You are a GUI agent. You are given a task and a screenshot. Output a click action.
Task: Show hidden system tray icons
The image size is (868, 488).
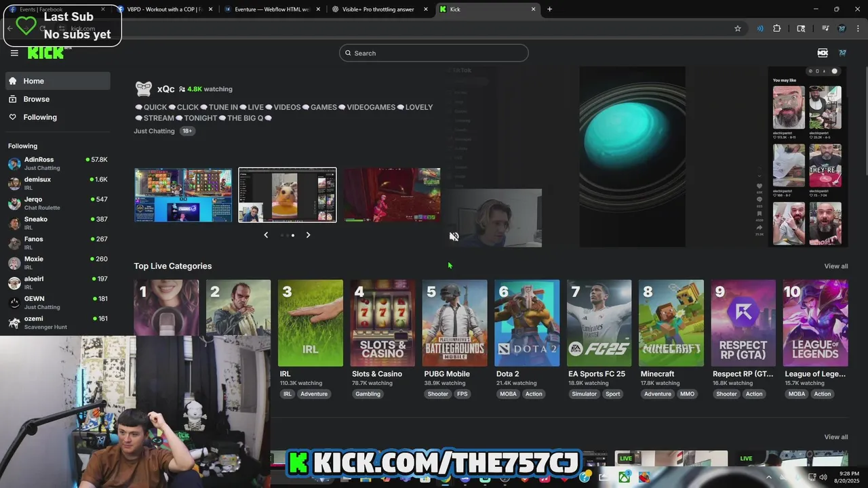point(768,477)
